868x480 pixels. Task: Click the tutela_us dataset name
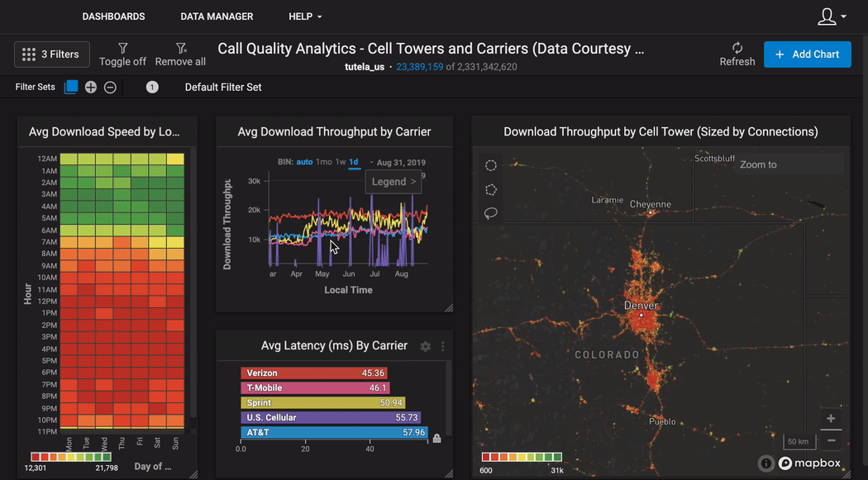365,67
